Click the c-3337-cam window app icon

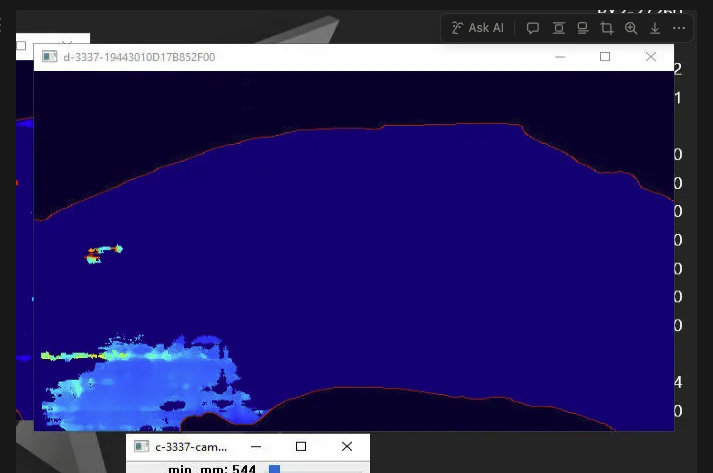point(142,447)
